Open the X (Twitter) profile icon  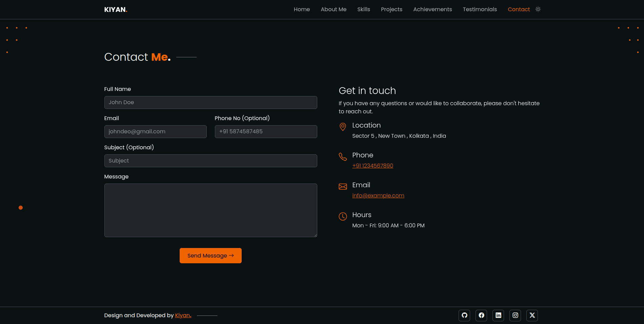532,315
